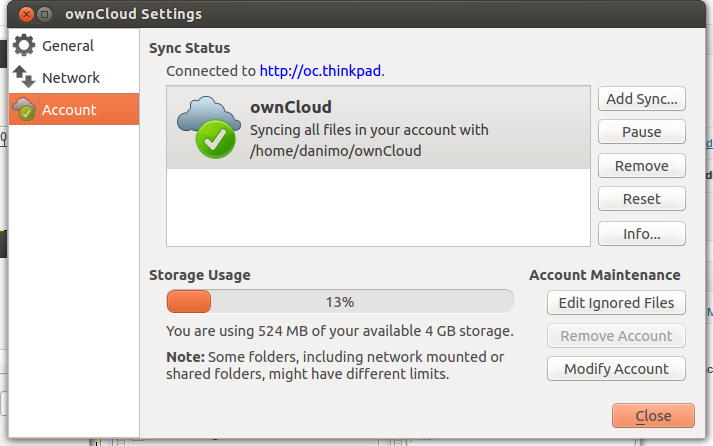713x446 pixels.
Task: Select the ownCloud sync folder entry
Action: click(x=378, y=128)
